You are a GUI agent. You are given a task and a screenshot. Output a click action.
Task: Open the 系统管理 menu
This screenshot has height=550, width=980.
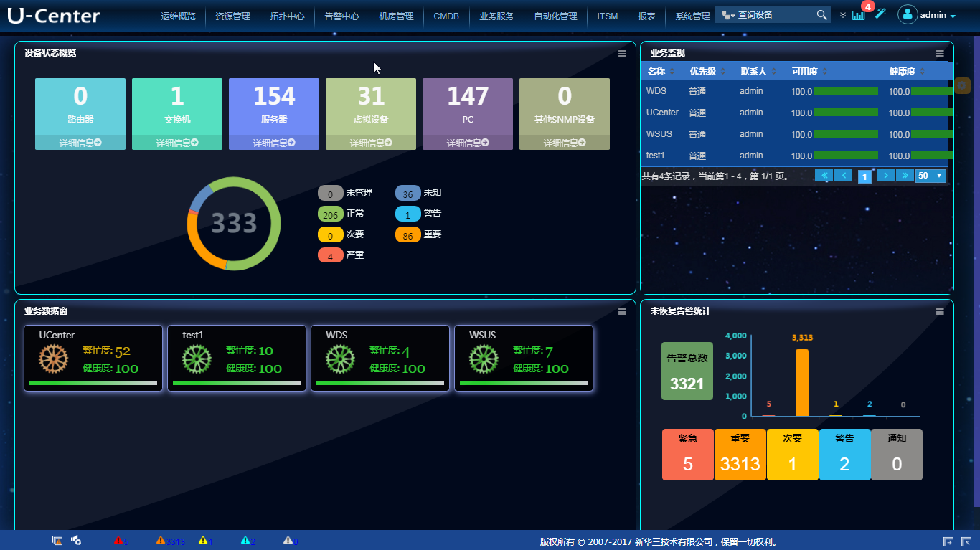pos(693,16)
